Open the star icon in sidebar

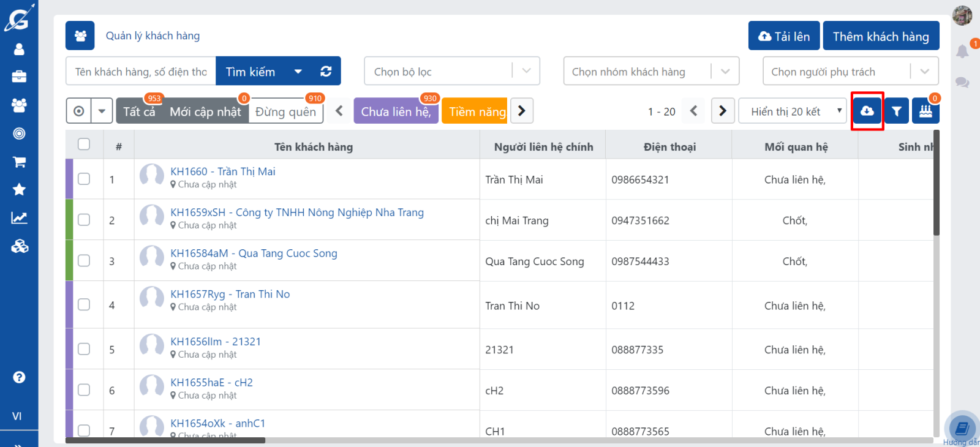tap(19, 189)
